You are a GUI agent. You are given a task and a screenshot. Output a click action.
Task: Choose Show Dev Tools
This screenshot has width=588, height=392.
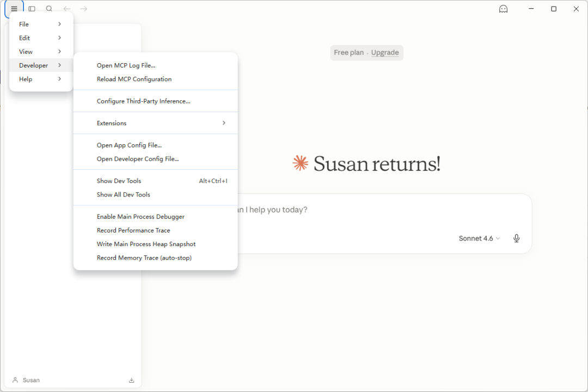point(156,181)
